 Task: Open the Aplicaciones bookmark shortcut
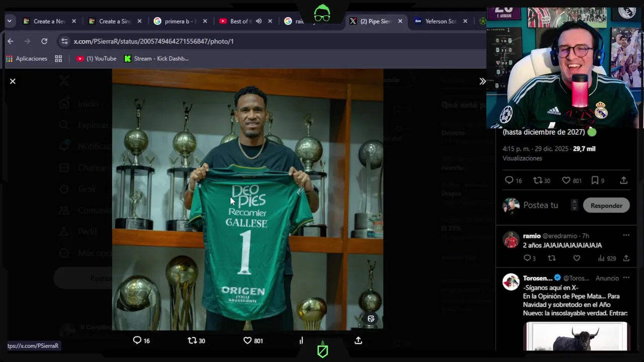click(27, 59)
